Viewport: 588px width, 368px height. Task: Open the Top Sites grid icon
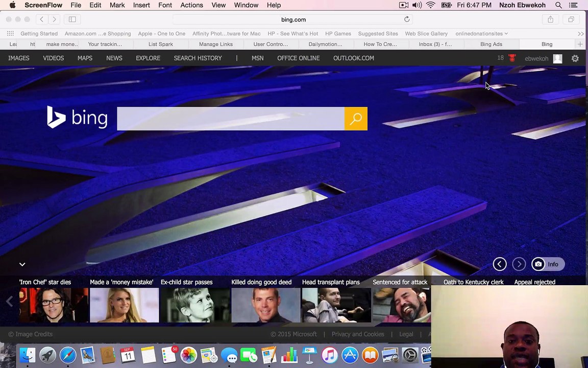(11, 33)
